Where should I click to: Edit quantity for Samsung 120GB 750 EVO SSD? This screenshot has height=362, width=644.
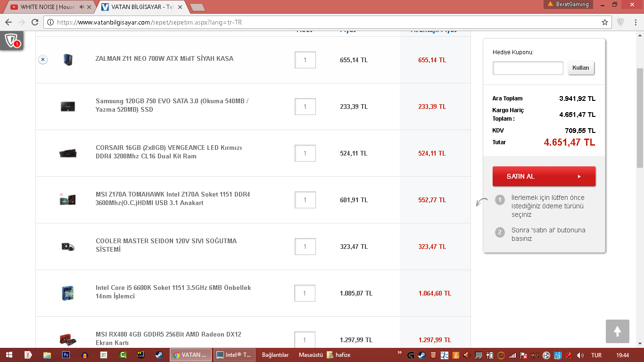tap(305, 107)
